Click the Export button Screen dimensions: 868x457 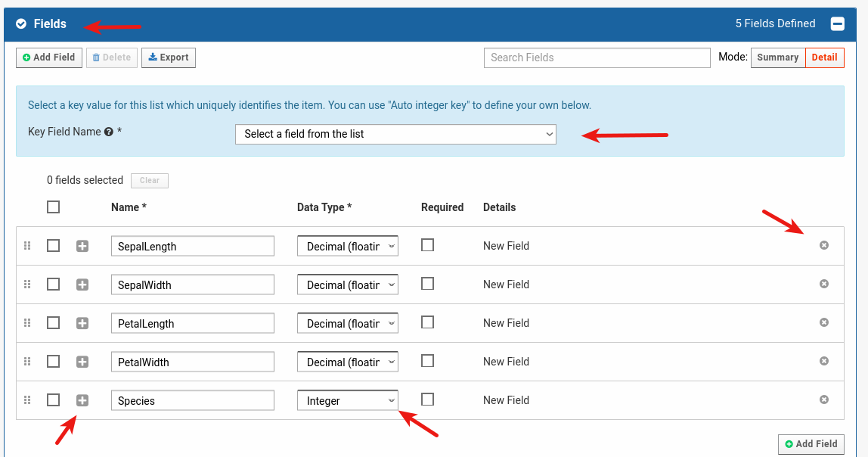(x=169, y=58)
